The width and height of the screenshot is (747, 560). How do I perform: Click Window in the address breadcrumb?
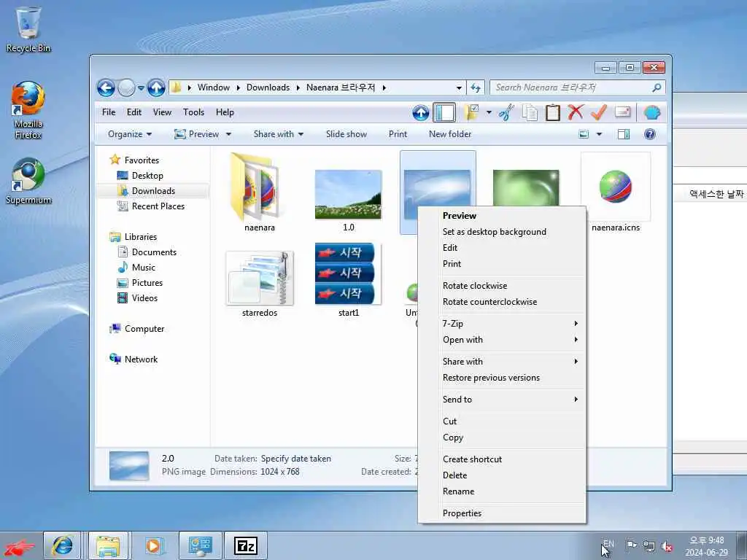point(214,87)
